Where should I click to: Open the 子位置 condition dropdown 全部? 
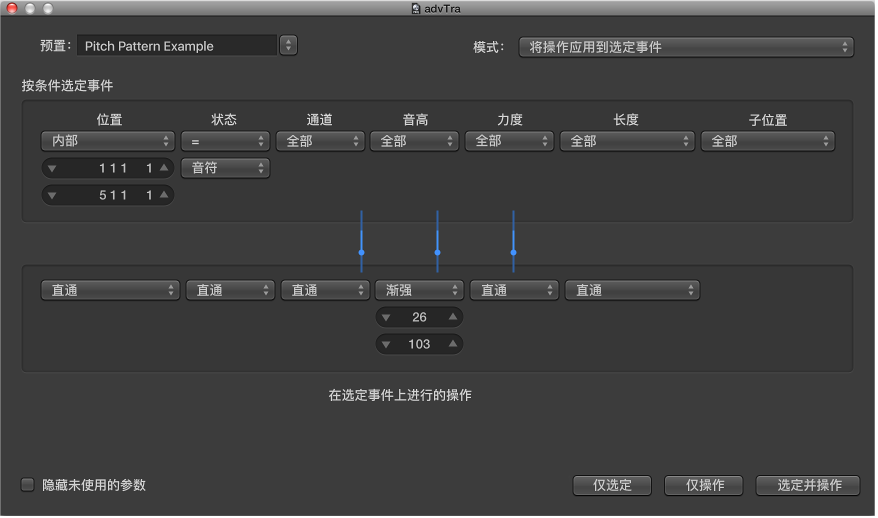click(x=768, y=141)
